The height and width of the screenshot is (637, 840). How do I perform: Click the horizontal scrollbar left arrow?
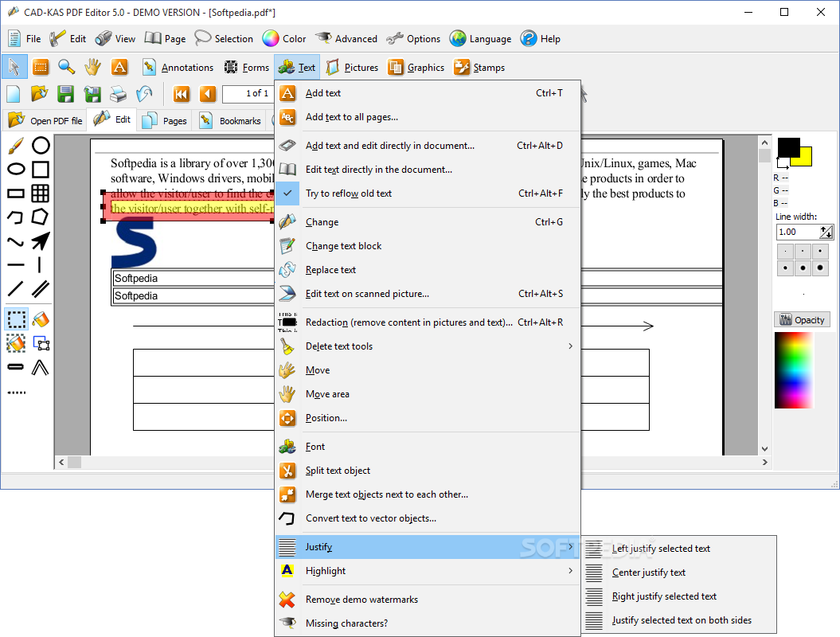click(x=61, y=462)
